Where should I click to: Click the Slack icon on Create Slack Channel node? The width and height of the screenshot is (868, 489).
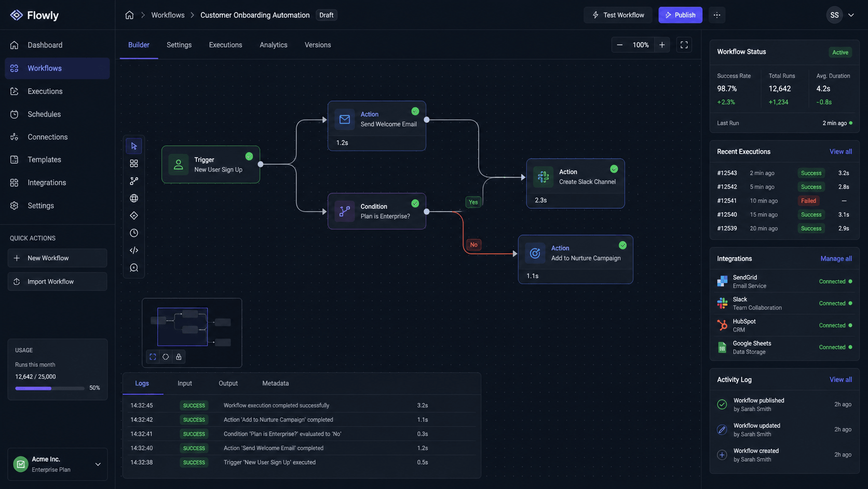(x=543, y=177)
